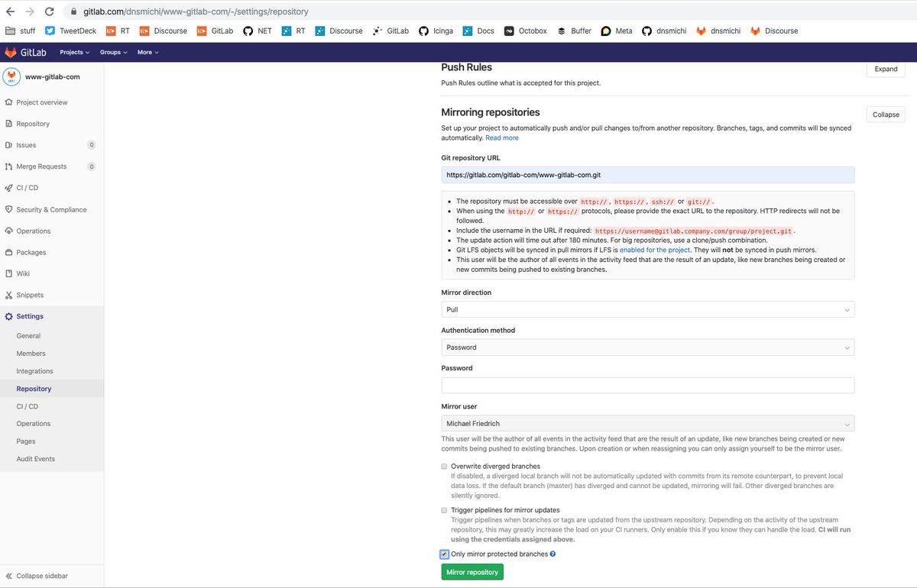Open the NET bookmark

[x=258, y=31]
